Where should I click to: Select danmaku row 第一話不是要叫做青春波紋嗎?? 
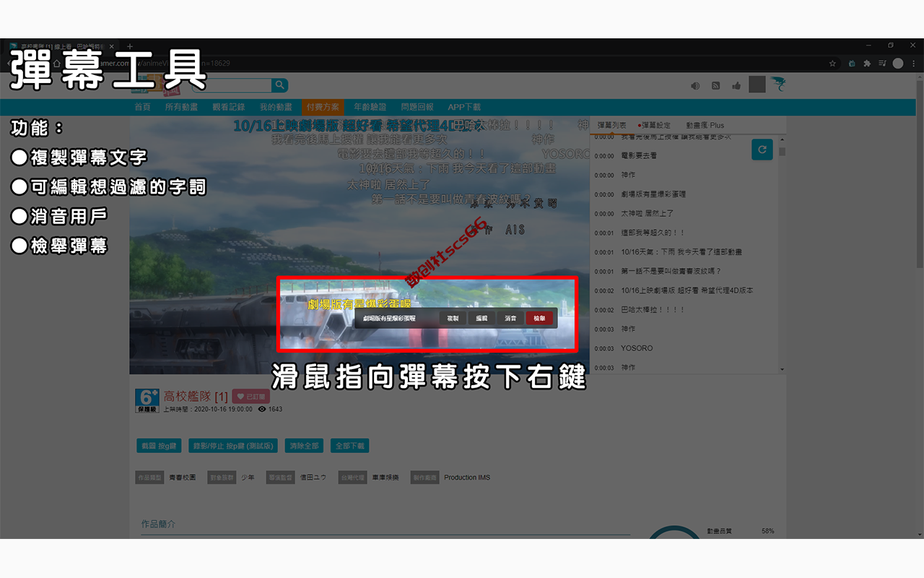click(685, 271)
